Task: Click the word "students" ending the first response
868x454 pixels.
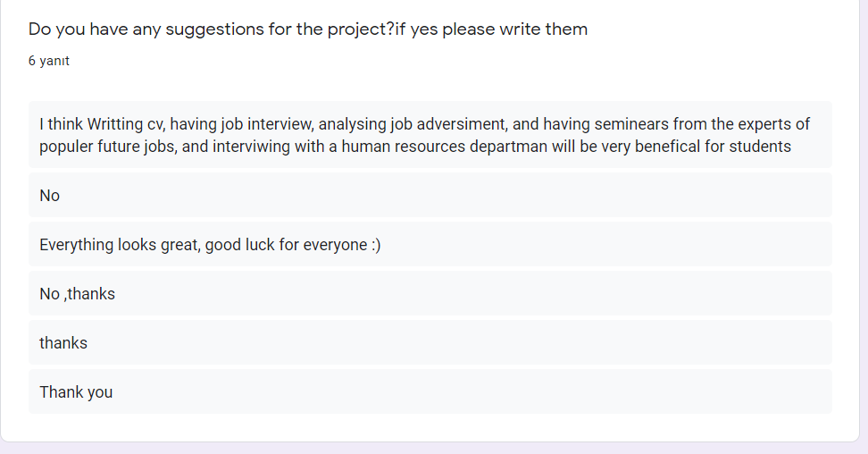Action: click(760, 147)
